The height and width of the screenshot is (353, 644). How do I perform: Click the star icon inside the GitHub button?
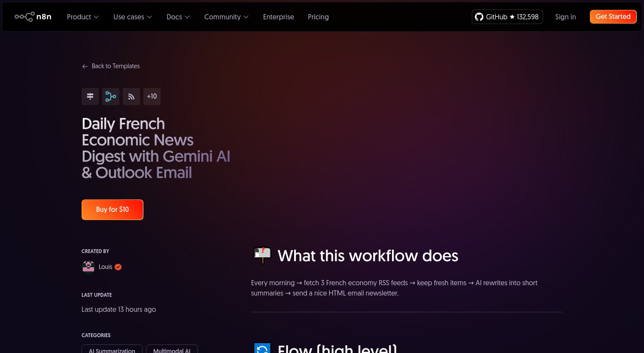(x=512, y=17)
